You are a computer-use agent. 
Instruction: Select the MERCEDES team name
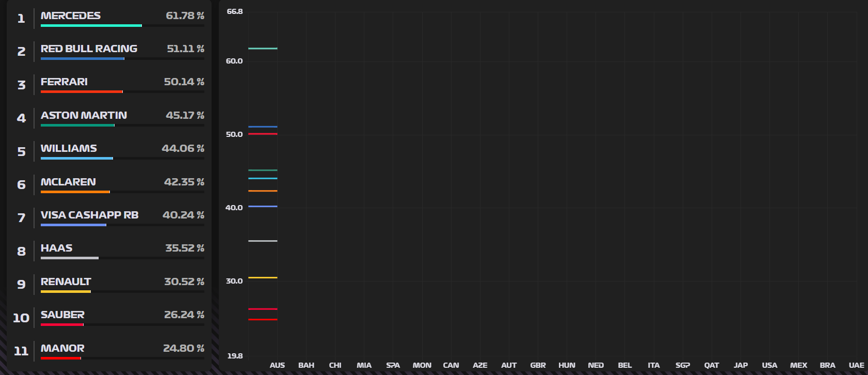[71, 15]
